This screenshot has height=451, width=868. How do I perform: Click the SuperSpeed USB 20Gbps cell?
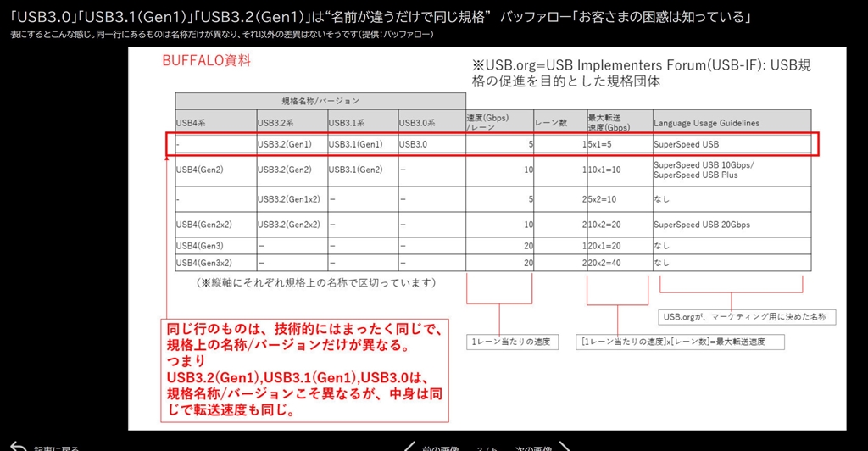tap(732, 225)
